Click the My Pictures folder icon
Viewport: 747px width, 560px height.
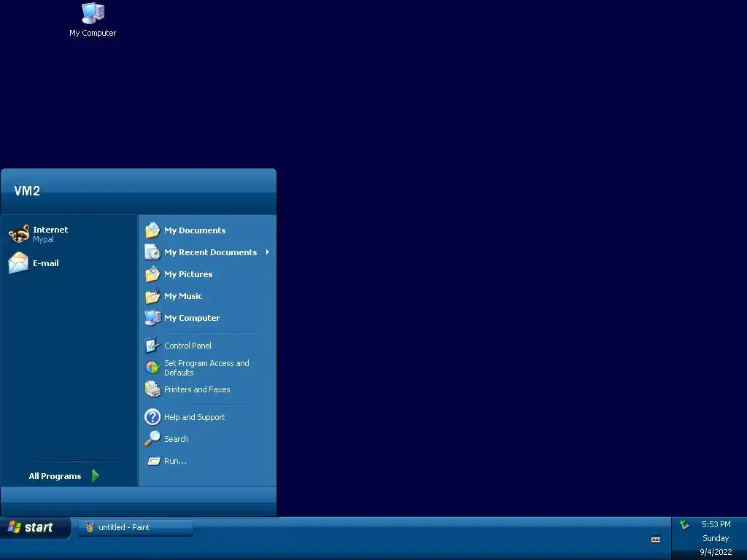coord(152,274)
